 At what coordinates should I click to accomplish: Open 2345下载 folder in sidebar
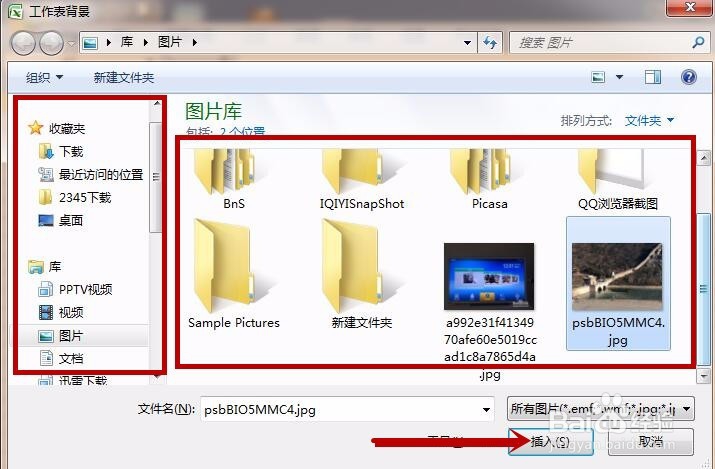tap(85, 197)
